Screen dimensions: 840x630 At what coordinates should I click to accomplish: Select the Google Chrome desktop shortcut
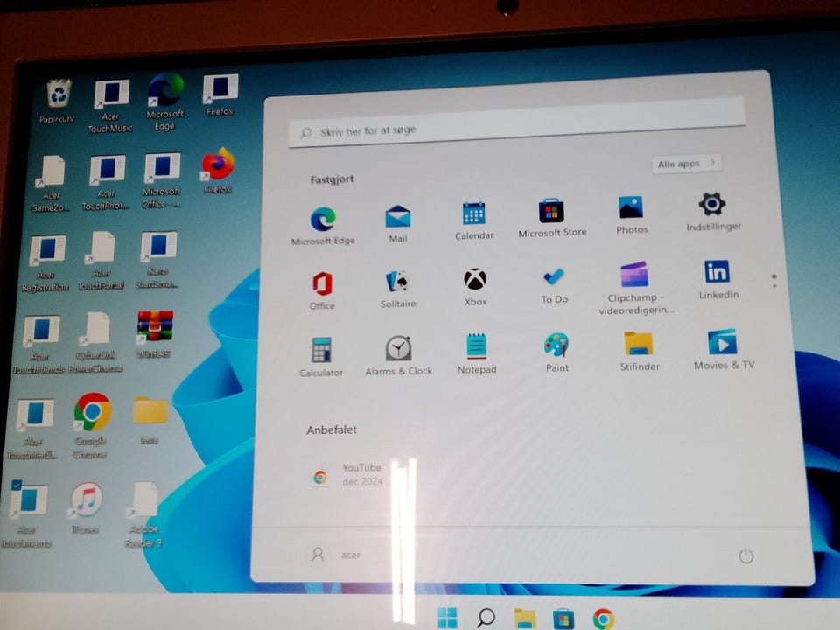pyautogui.click(x=92, y=425)
